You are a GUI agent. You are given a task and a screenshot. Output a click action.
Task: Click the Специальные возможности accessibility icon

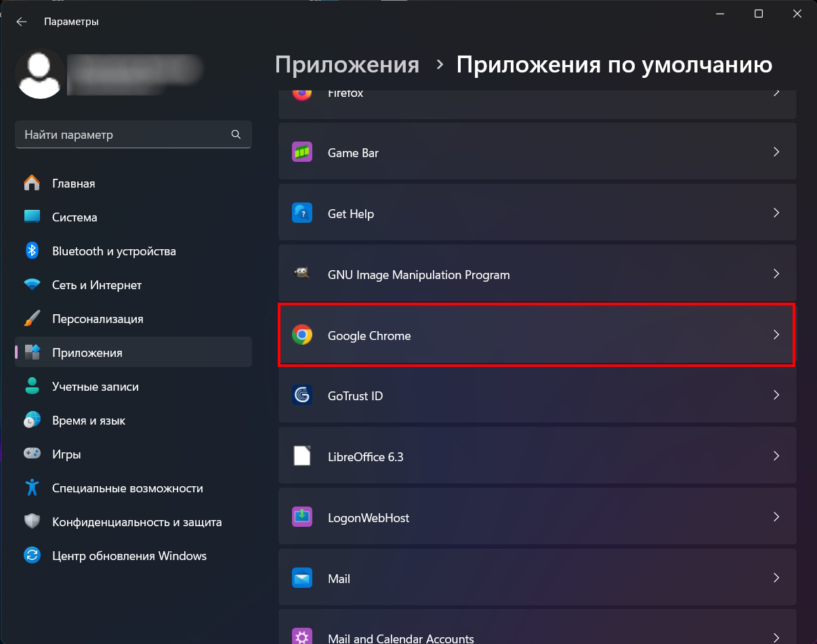click(32, 488)
